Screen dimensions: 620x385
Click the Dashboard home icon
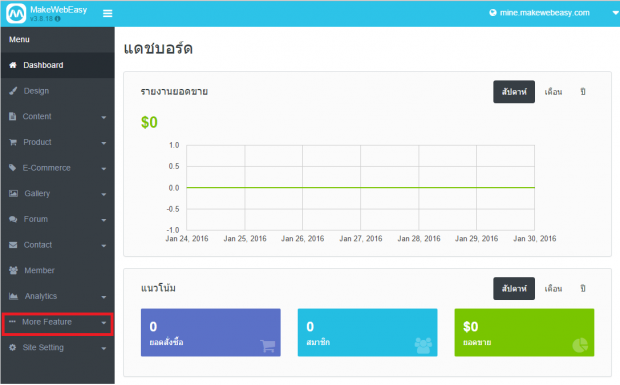[13, 65]
